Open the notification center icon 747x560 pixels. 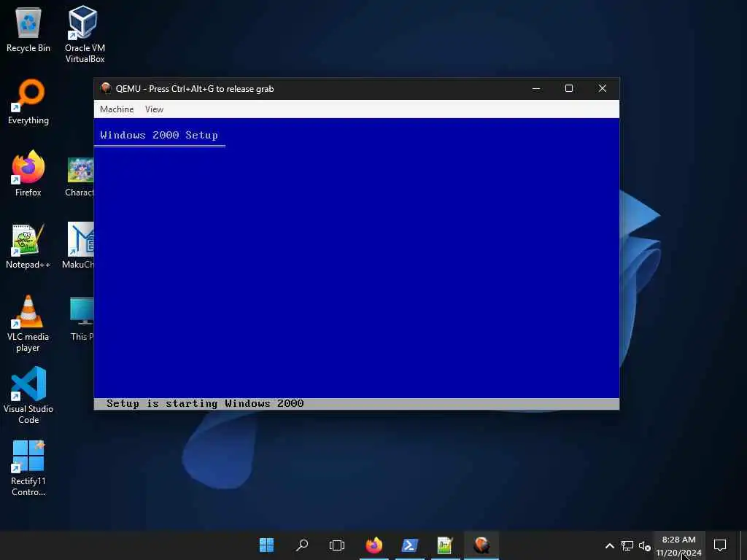point(720,545)
